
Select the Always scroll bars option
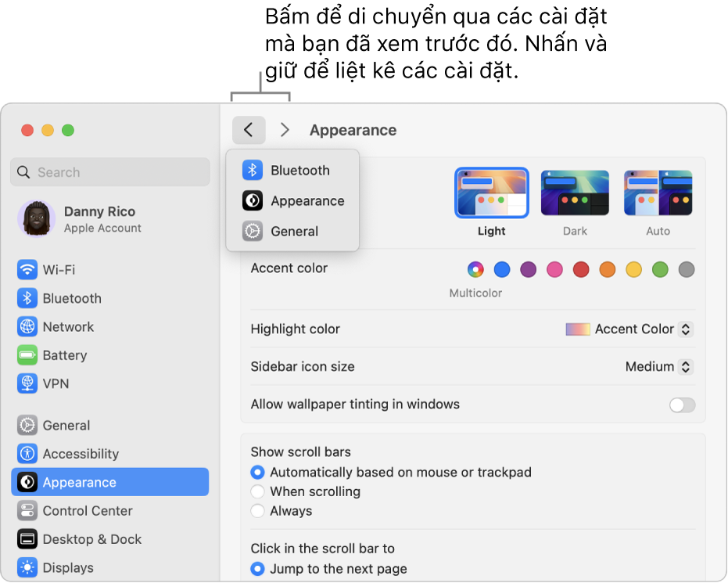[258, 511]
